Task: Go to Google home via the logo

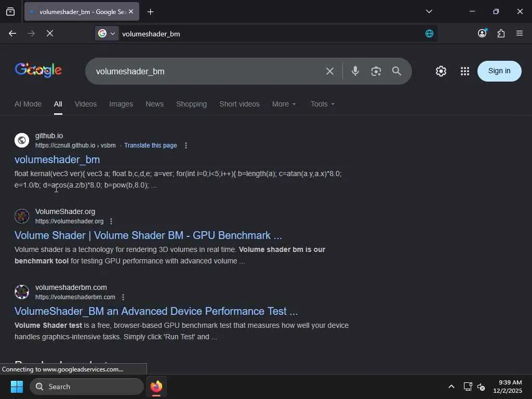Action: 38,70
